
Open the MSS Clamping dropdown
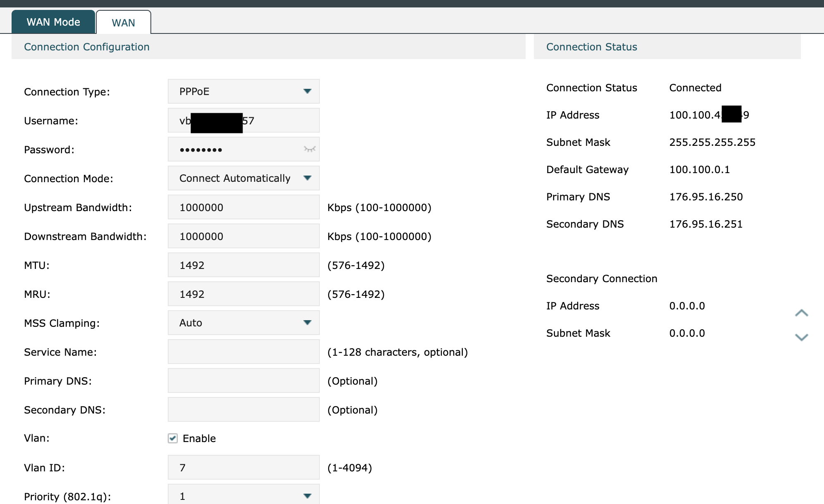(243, 323)
